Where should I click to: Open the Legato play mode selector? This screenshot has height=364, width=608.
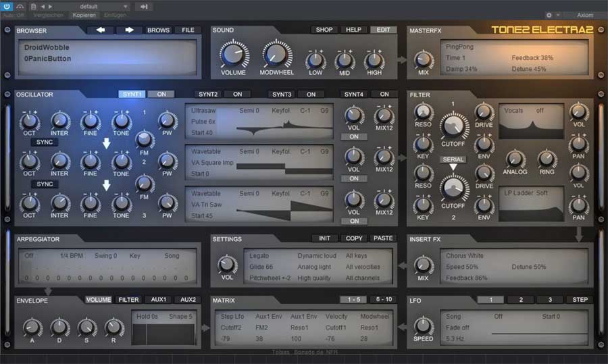click(x=259, y=256)
